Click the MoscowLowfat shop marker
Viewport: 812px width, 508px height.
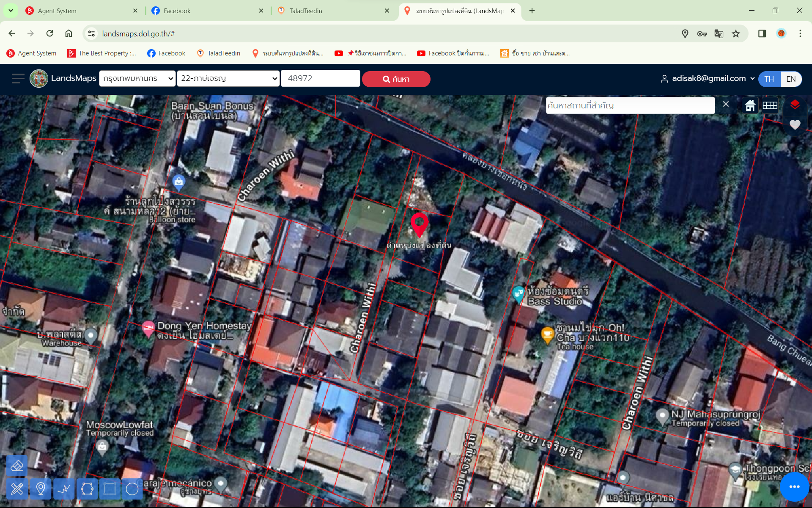(x=102, y=447)
